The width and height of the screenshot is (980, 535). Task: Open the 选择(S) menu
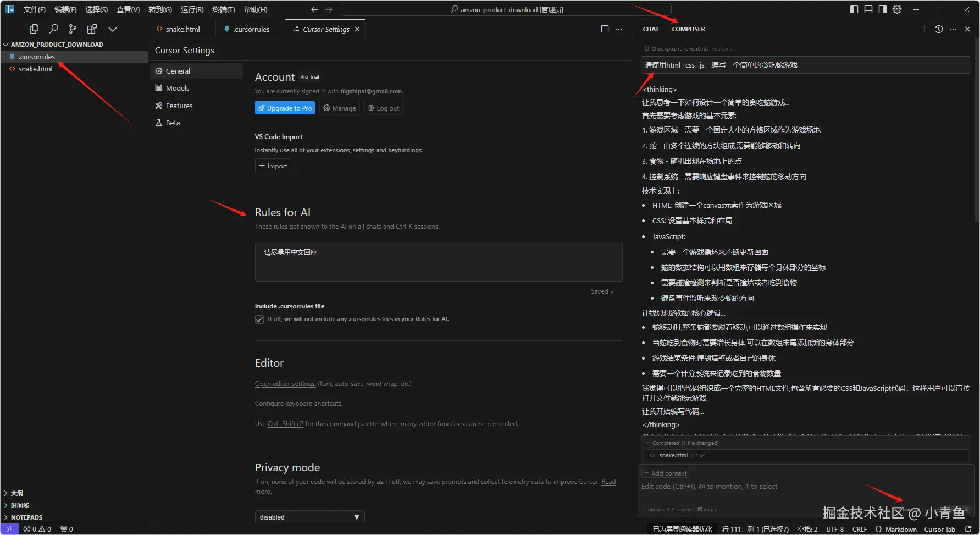(97, 9)
